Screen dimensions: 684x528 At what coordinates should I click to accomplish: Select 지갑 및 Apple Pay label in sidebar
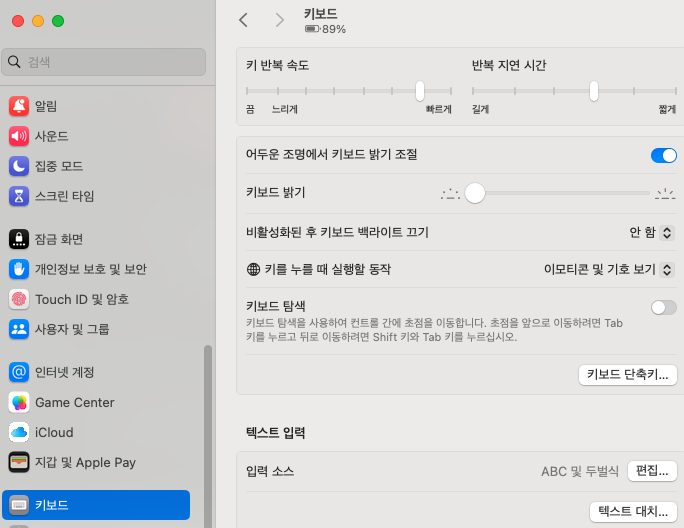(85, 462)
